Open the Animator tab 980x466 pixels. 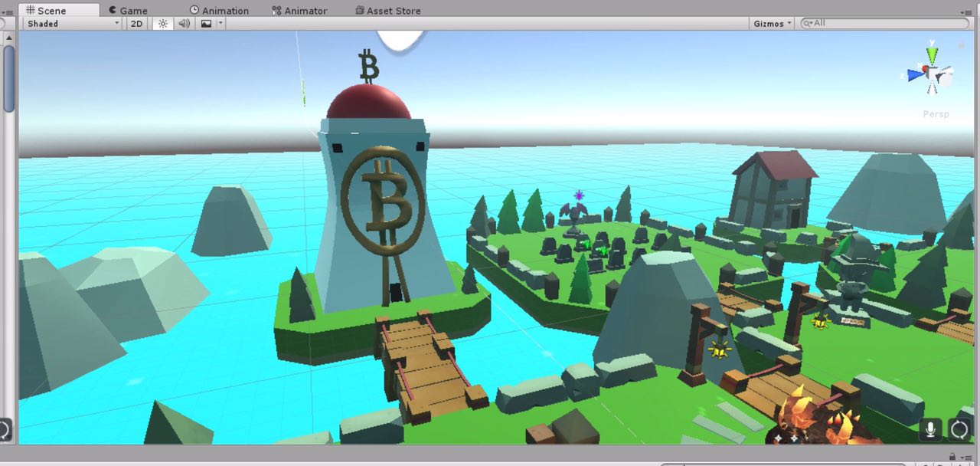point(299,11)
